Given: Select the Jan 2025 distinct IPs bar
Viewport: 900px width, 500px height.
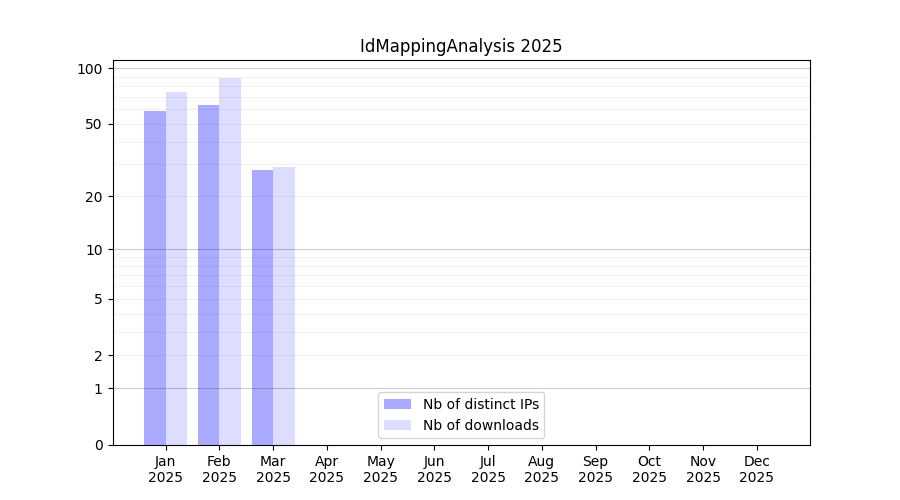Looking at the screenshot, I should point(155,278).
